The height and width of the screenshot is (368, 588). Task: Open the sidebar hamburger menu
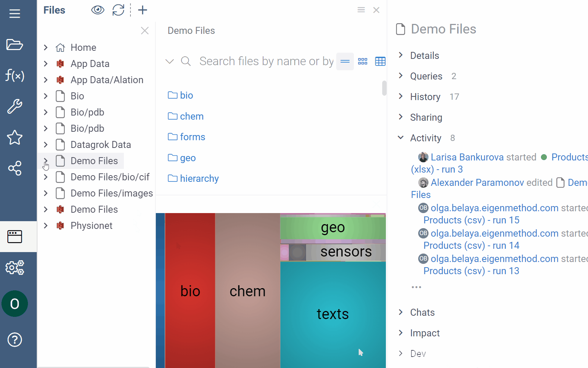[x=15, y=13]
